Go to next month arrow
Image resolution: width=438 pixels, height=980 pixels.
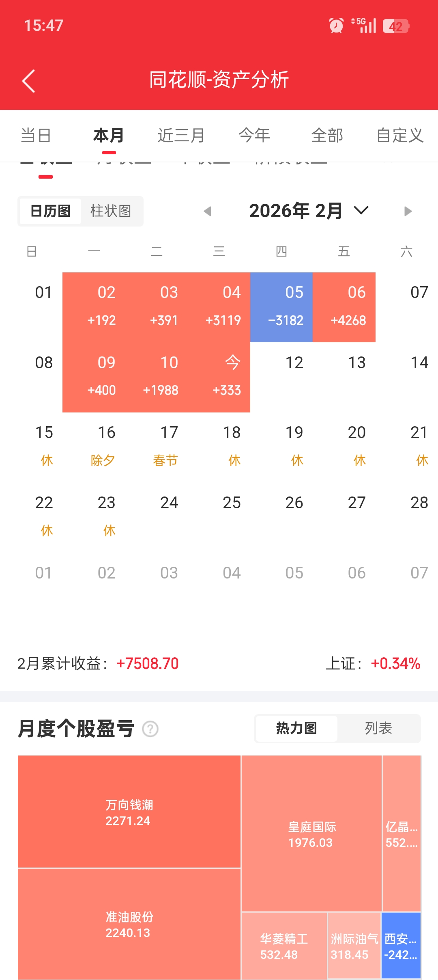(408, 211)
